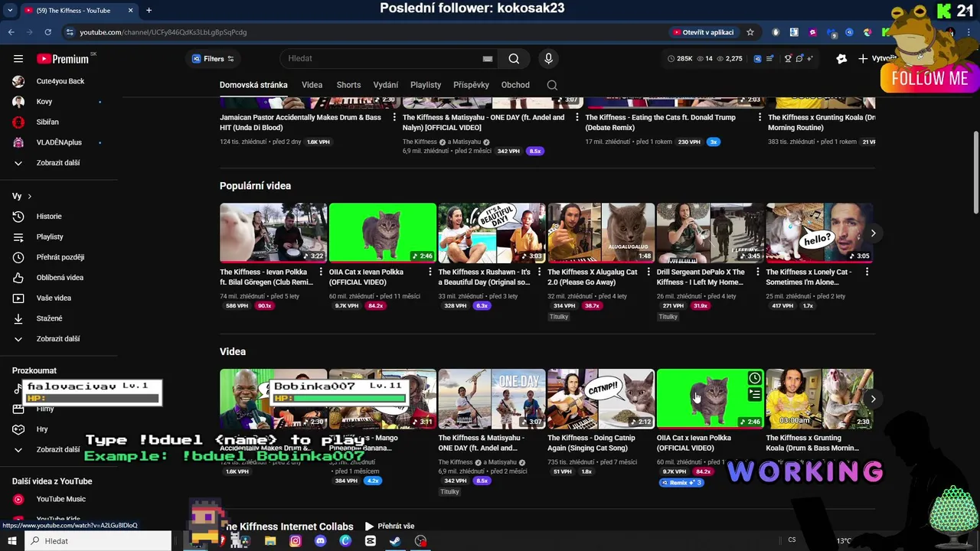The height and width of the screenshot is (551, 980).
Task: Open tab search dropdown in browser corner
Action: click(x=10, y=10)
